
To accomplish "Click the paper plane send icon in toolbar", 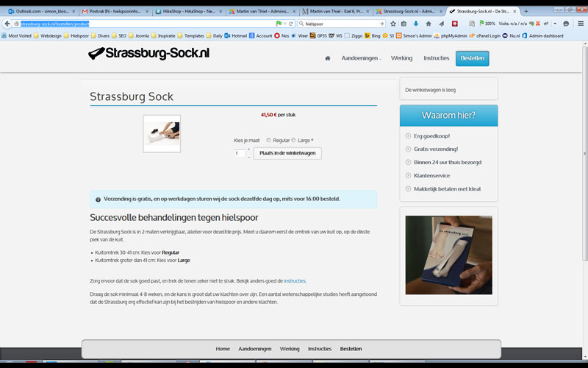I will pyautogui.click(x=442, y=24).
